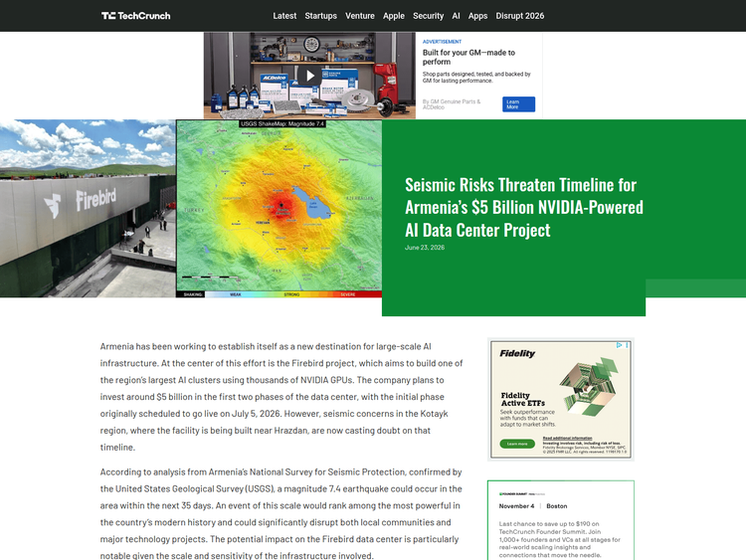Click the 'Fidelity Active ETFs' ad heading

pyautogui.click(x=522, y=399)
